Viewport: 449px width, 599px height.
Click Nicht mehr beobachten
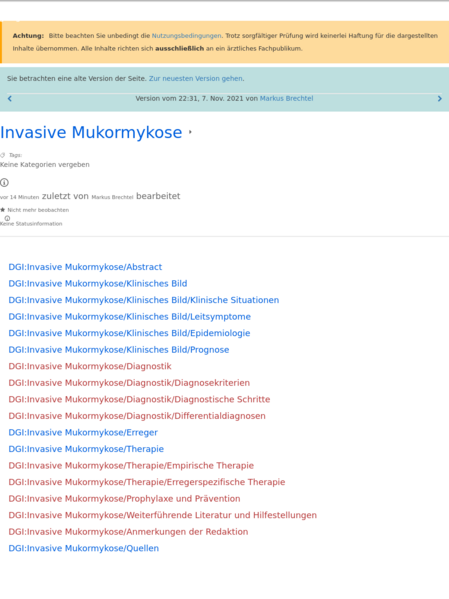(x=38, y=210)
